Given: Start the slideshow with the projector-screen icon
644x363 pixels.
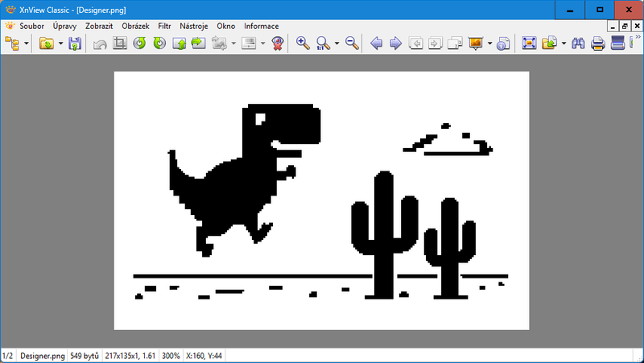Looking at the screenshot, I should 476,43.
